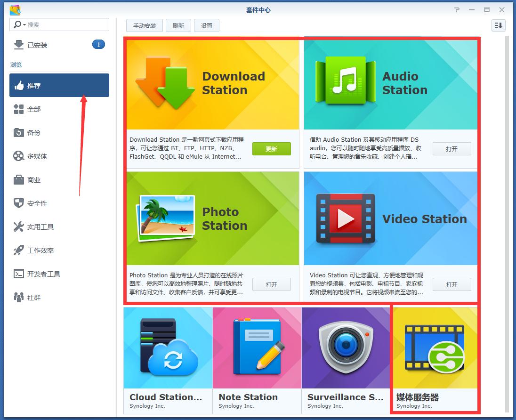The image size is (516, 420).
Task: Open the 媒体服务器 media server icon
Action: 434,347
